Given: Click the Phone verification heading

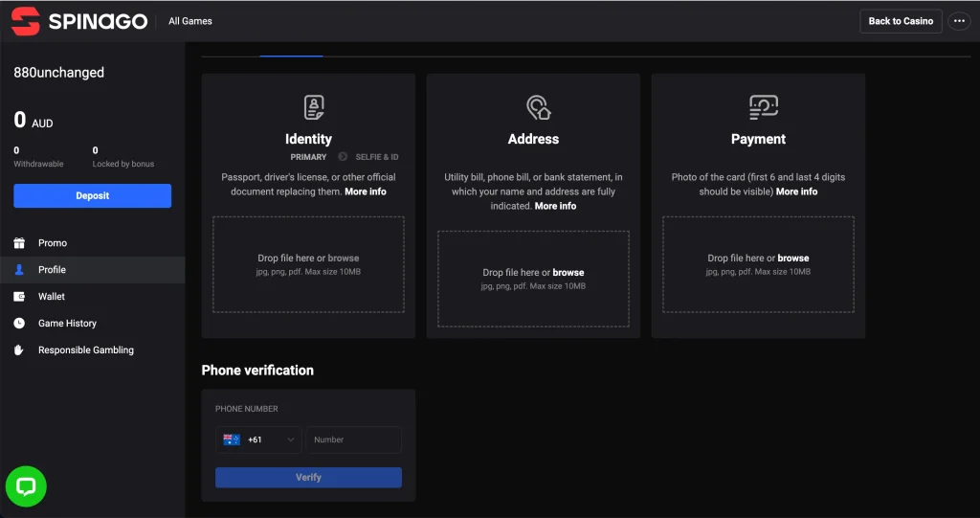Looking at the screenshot, I should [257, 371].
